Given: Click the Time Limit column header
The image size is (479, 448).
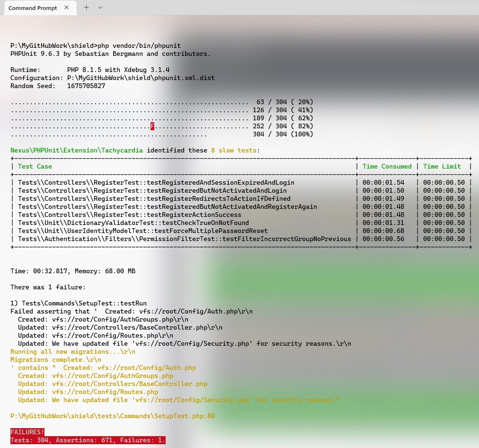Looking at the screenshot, I should tap(441, 166).
